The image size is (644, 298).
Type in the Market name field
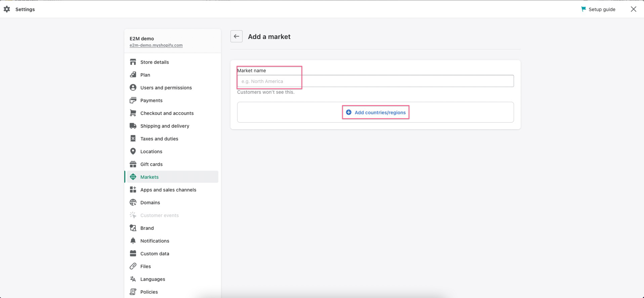pos(375,81)
